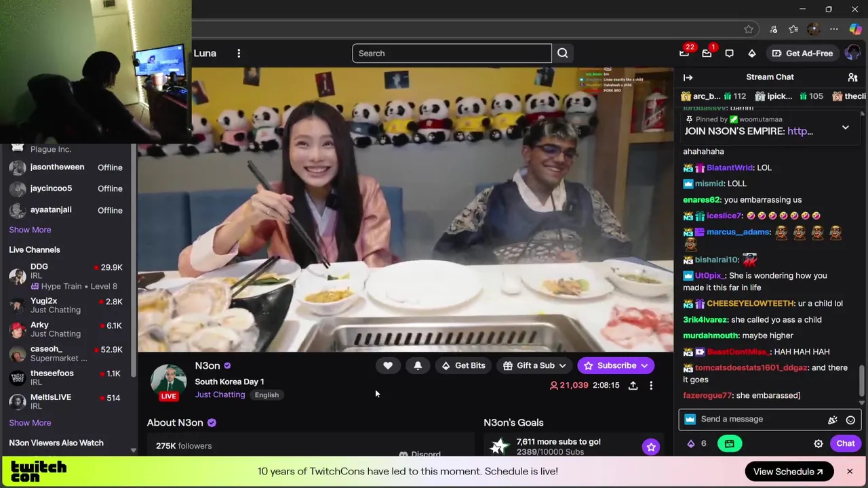The height and width of the screenshot is (488, 868).
Task: Open jasontheween offline channel
Action: 66,167
